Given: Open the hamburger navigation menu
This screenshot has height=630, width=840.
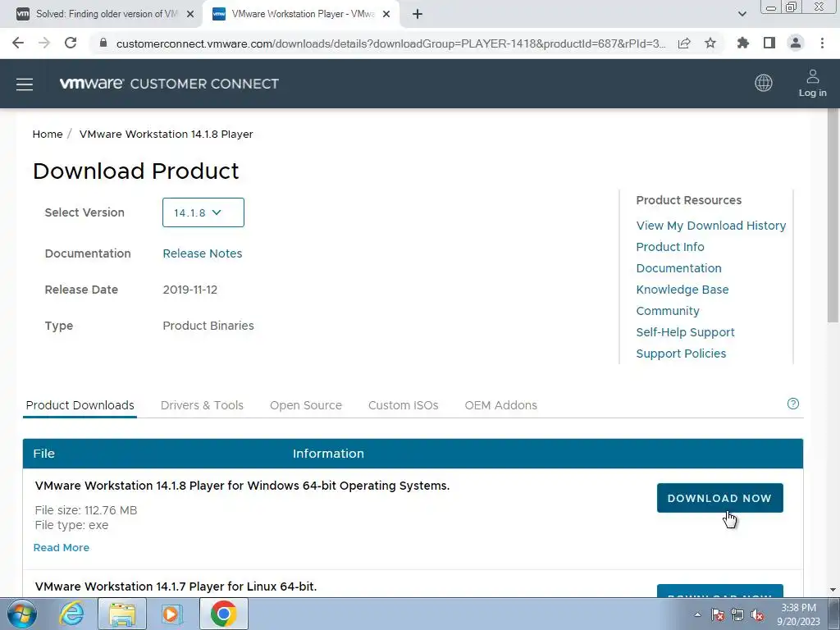Looking at the screenshot, I should click(25, 84).
